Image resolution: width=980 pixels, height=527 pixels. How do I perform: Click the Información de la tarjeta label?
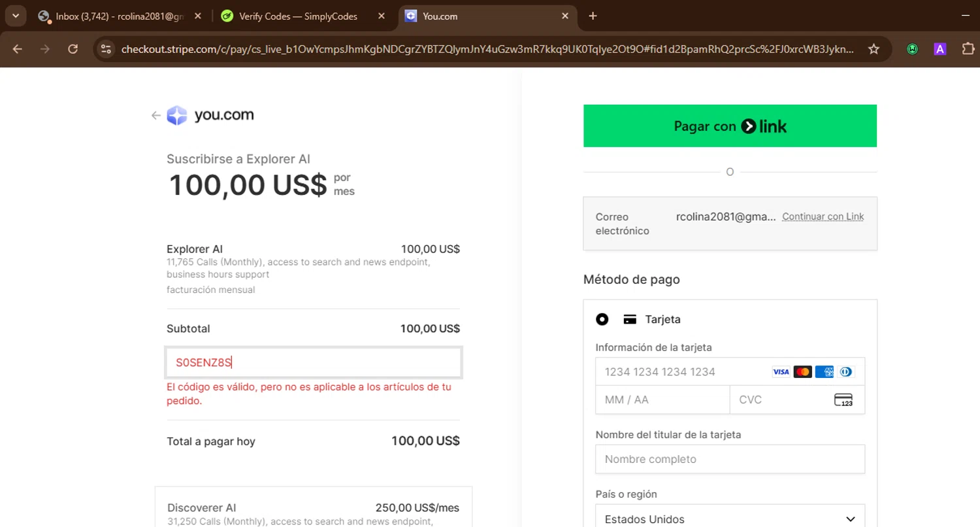(x=654, y=347)
